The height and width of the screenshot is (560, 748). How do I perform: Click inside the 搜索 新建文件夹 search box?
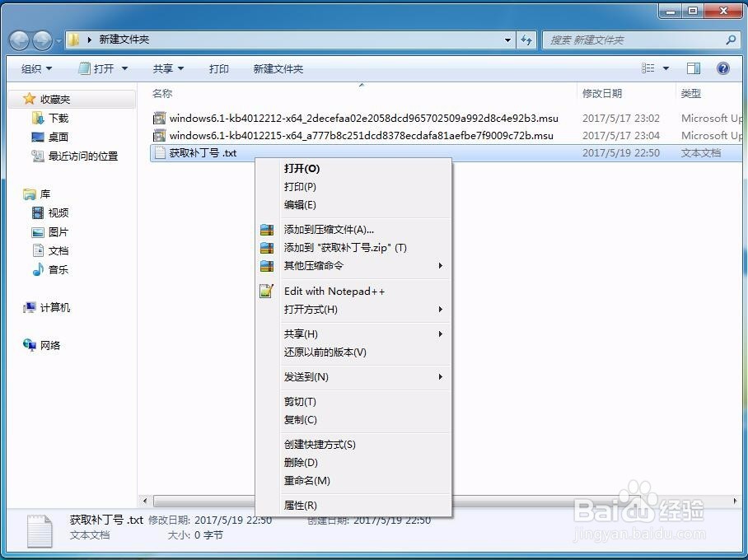[x=634, y=39]
